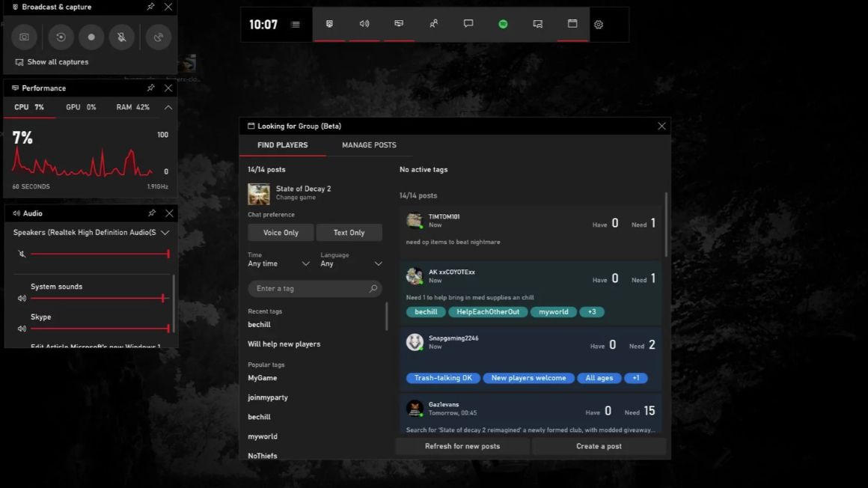Click Refresh for new posts

point(462,445)
